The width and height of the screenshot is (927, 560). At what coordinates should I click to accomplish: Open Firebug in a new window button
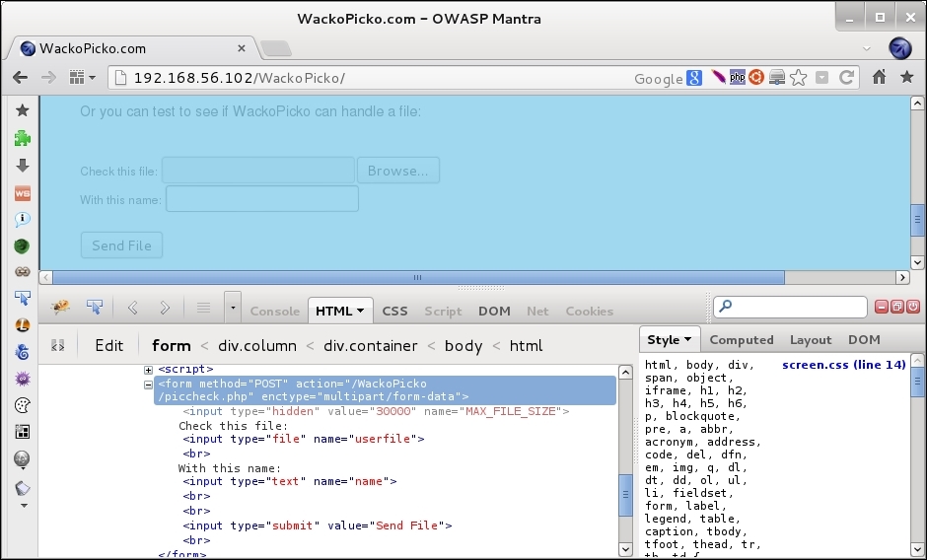[896, 307]
